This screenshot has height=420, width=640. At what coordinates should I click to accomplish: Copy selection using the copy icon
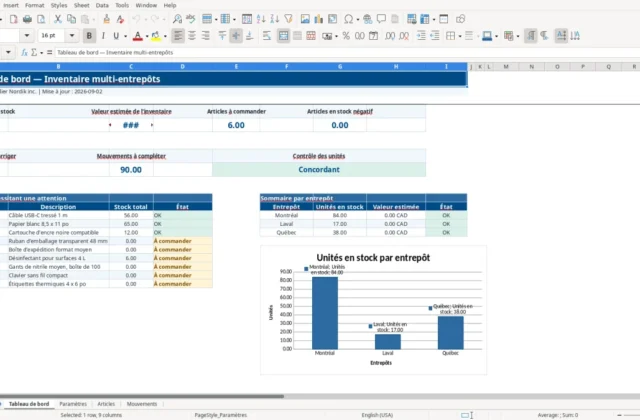pos(71,19)
